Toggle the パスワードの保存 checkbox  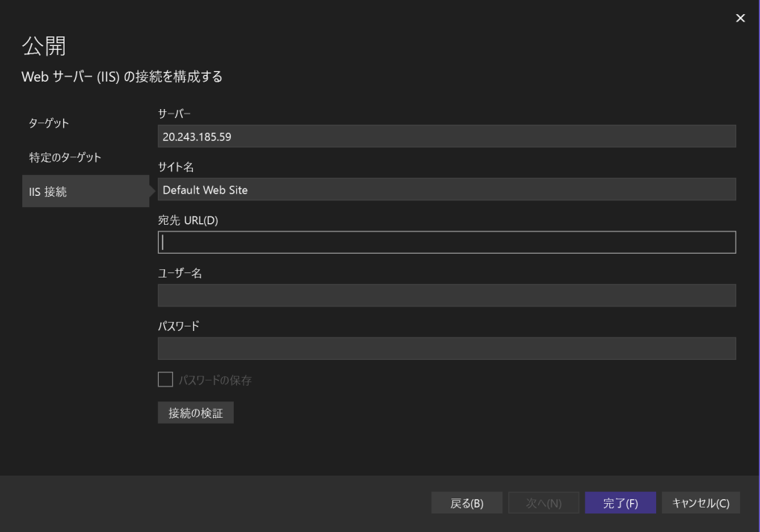coord(166,379)
